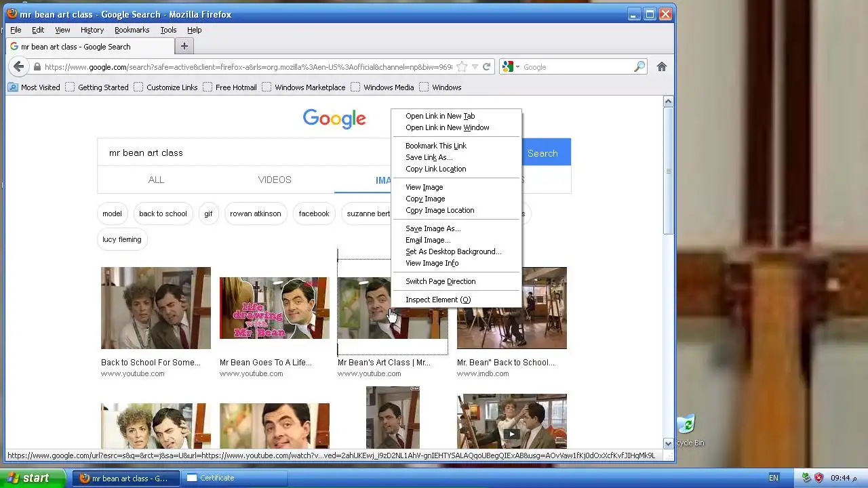The image size is (868, 488).
Task: Open Customize Links bookmark
Action: point(165,87)
